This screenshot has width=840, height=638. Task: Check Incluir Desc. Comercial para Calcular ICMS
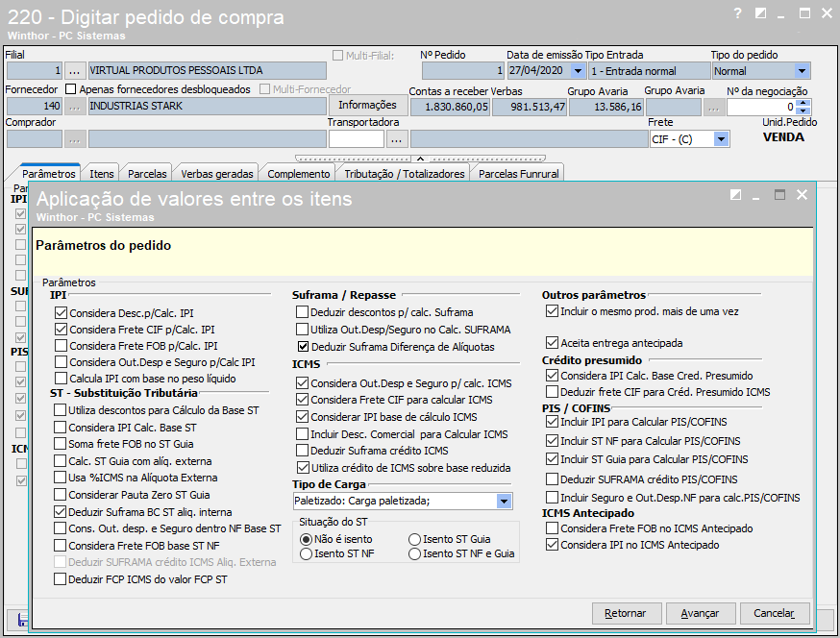[302, 434]
